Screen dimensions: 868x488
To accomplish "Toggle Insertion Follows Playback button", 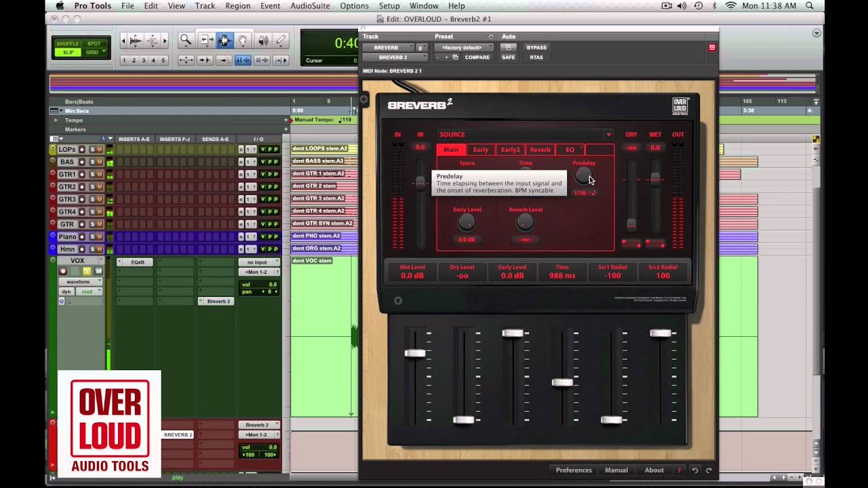I will [x=280, y=60].
